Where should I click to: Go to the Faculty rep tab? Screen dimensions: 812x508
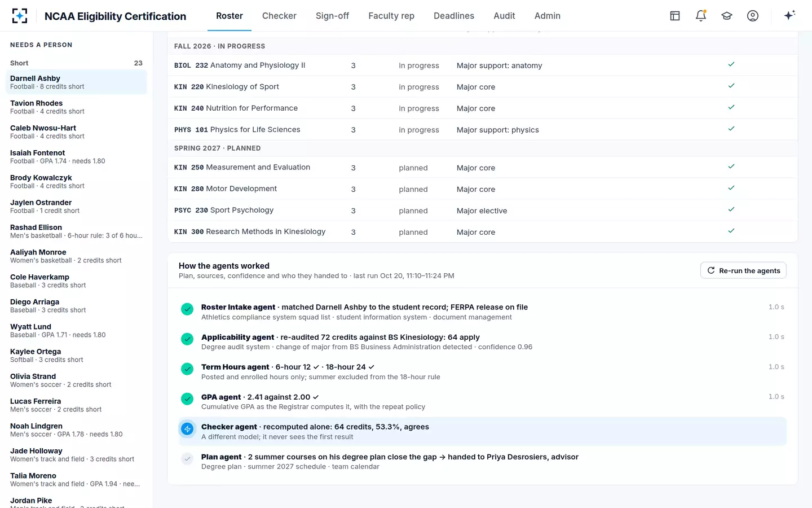(391, 16)
